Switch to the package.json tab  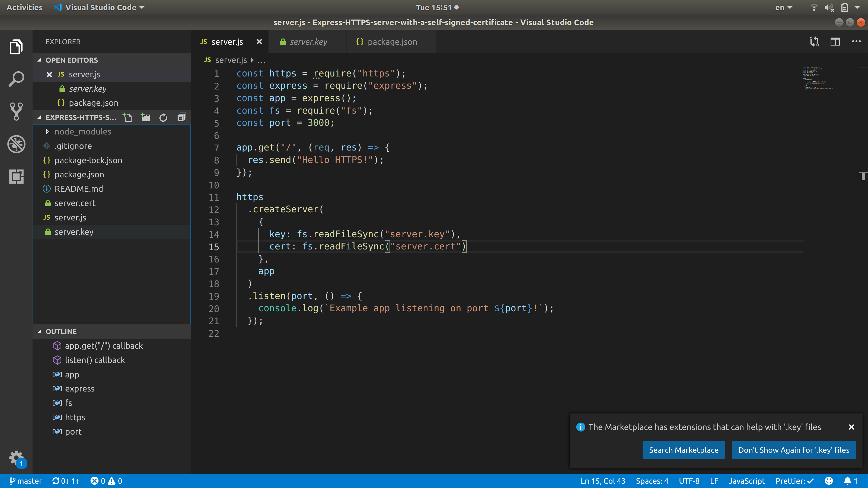pyautogui.click(x=392, y=42)
